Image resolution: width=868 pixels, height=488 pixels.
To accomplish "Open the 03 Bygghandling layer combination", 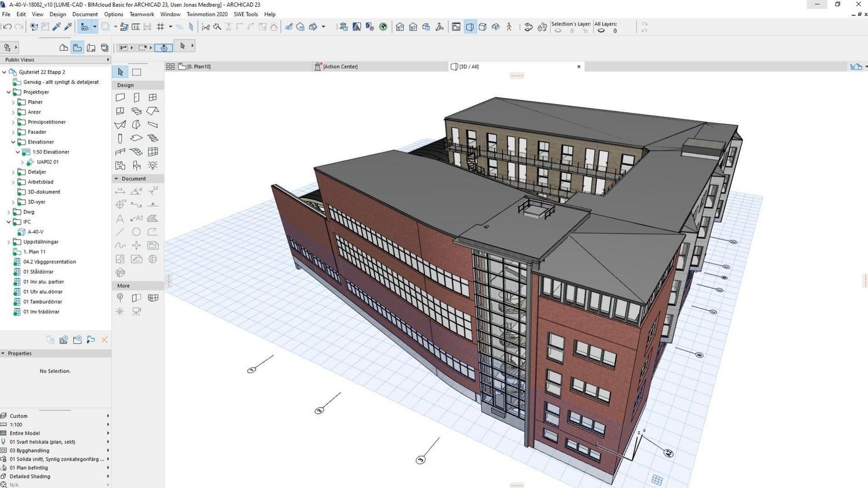I will pos(55,450).
